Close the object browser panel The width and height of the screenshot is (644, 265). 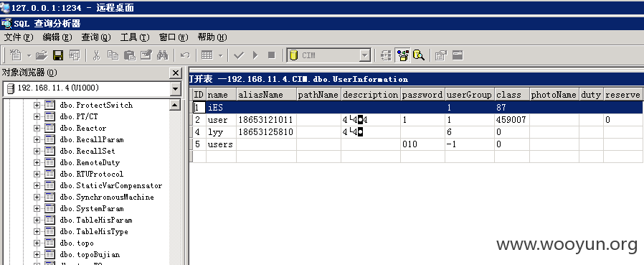click(x=176, y=73)
